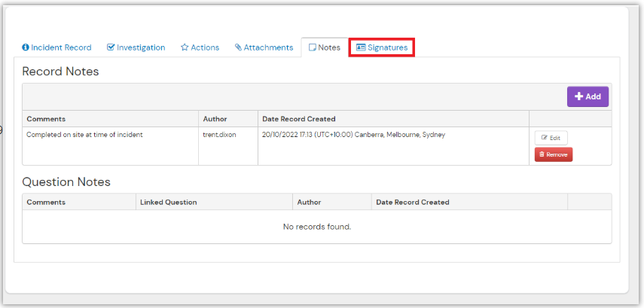Click the trash icon on Remove button
Viewport: 644px width, 308px height.
542,154
